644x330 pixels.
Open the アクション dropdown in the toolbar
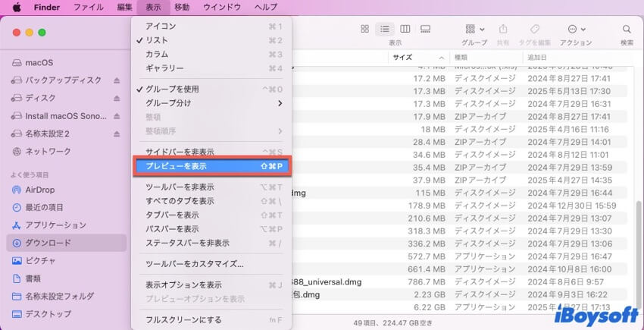click(x=576, y=29)
